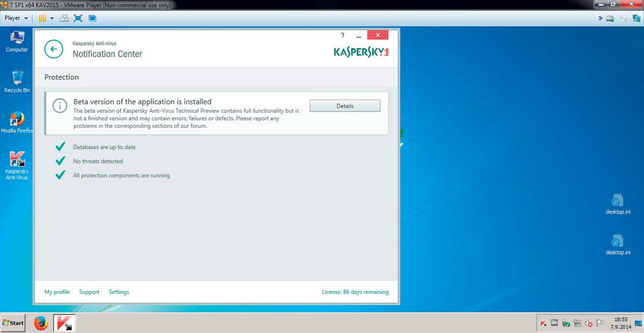The height and width of the screenshot is (333, 644).
Task: Click the Protection section heading
Action: (x=62, y=77)
